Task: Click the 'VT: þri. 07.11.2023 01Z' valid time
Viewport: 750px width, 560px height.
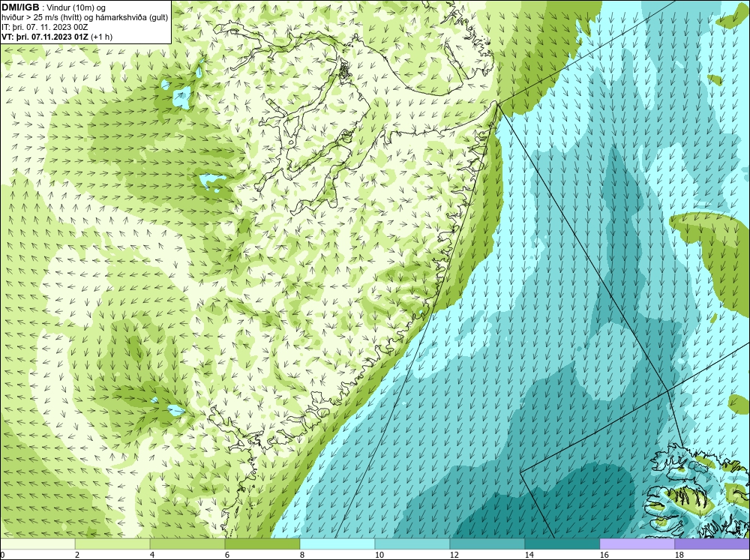Action: pos(44,37)
